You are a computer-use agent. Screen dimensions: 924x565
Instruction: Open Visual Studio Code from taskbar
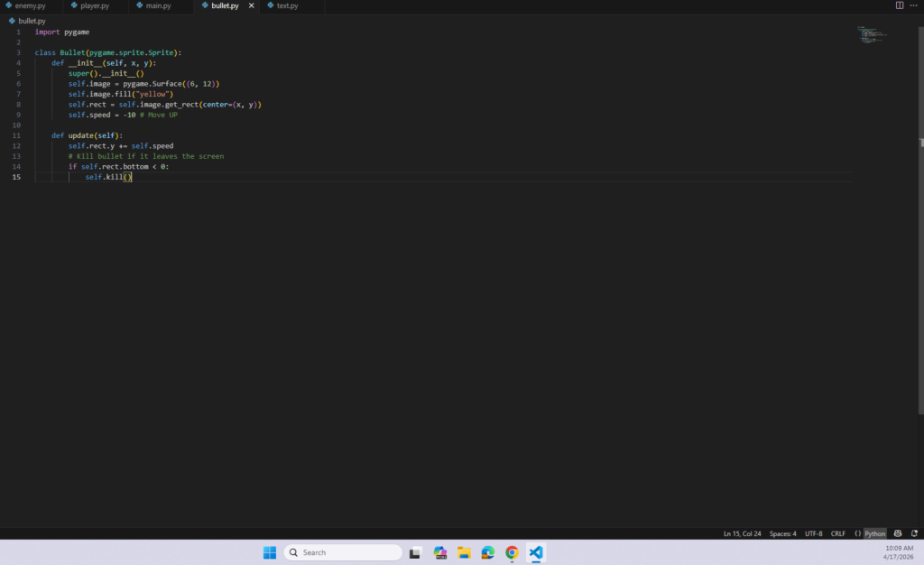coord(536,552)
